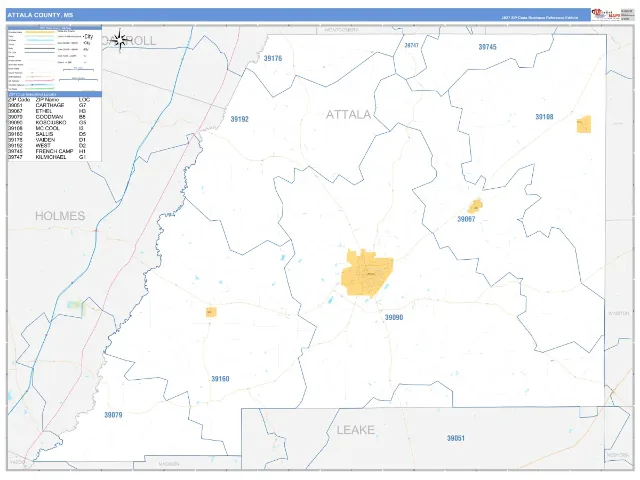Click ZIP label 39067 on map
640x480 pixels.
point(466,219)
